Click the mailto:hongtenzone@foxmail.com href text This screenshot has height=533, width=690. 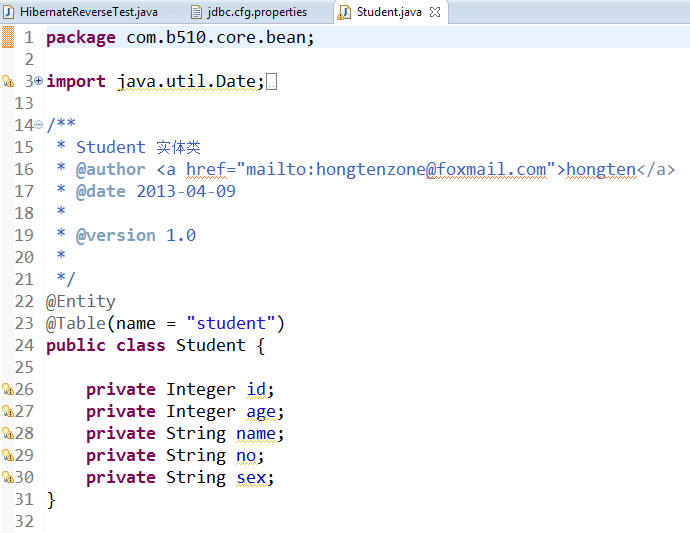(x=396, y=169)
